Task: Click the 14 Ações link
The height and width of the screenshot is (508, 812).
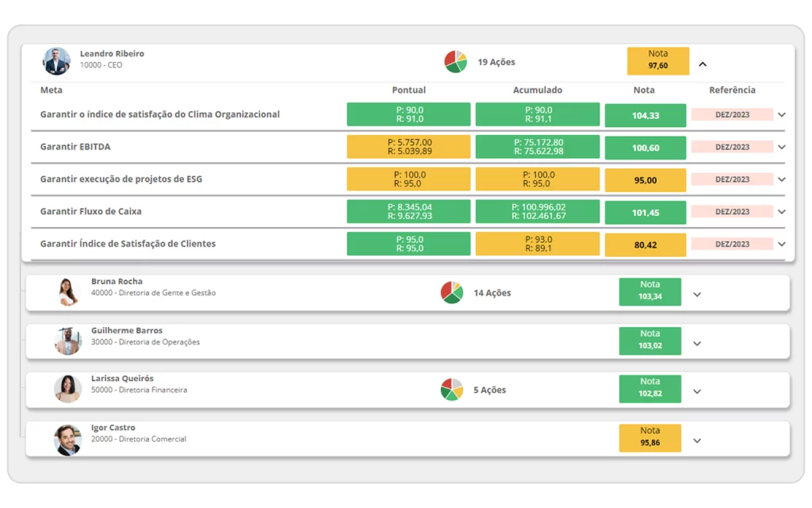Action: click(x=492, y=293)
